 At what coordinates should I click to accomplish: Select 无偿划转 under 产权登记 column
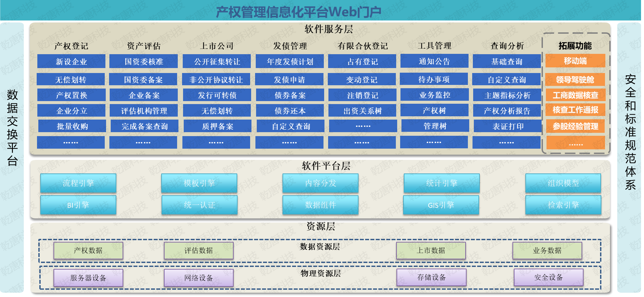pos(71,80)
